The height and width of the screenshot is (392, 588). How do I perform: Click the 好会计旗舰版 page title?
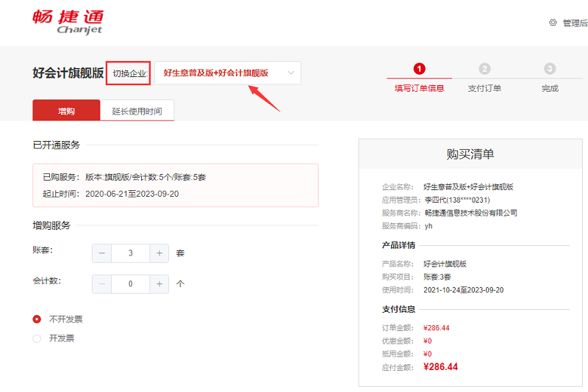(68, 73)
